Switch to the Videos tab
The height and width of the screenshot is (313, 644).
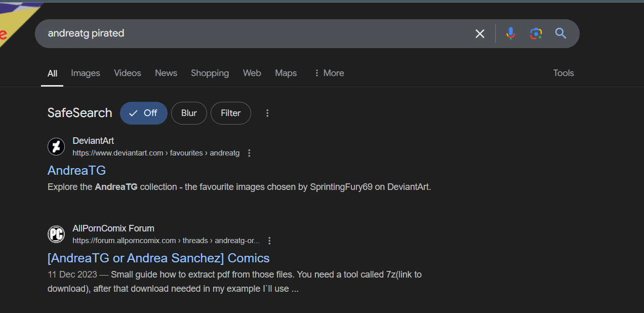pos(128,73)
